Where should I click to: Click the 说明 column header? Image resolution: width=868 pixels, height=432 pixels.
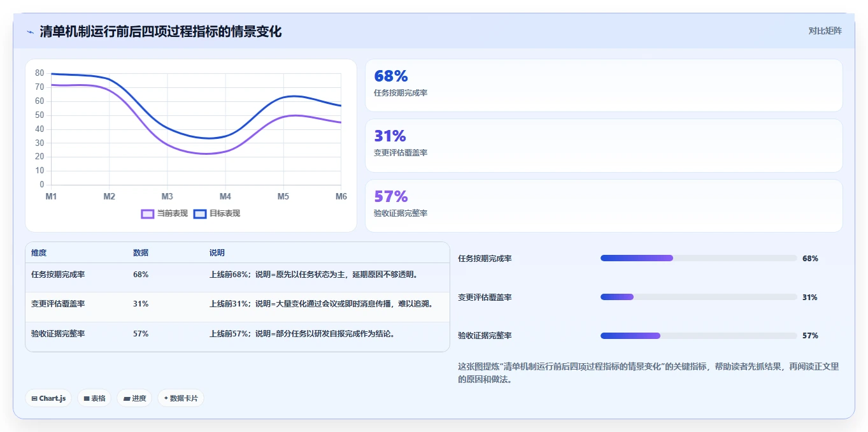pyautogui.click(x=217, y=253)
